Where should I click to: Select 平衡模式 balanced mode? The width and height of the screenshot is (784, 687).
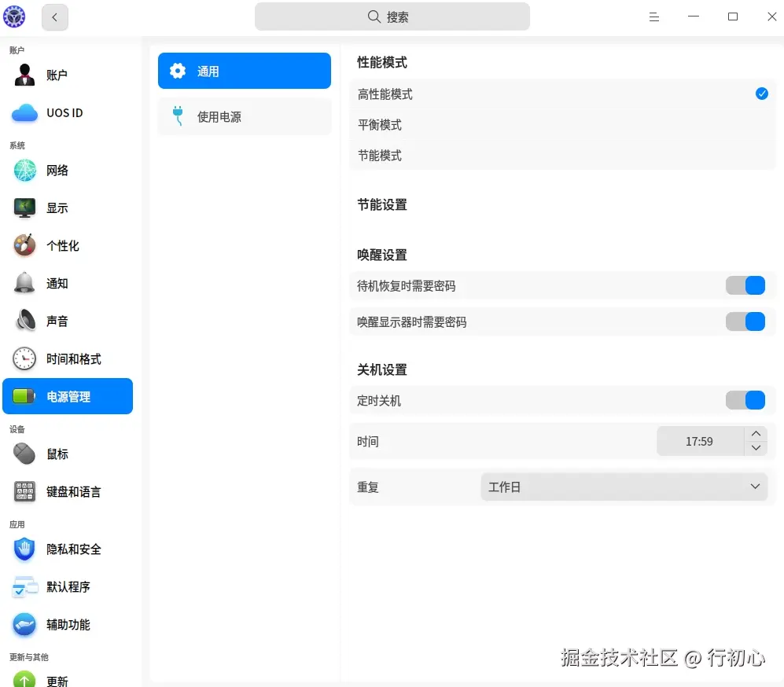(562, 125)
